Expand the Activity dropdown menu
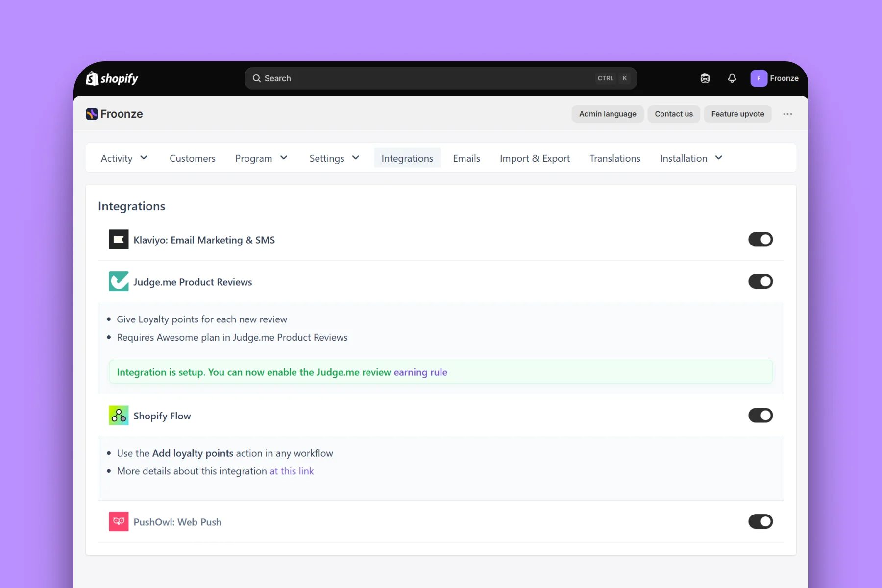The width and height of the screenshot is (882, 588). [x=124, y=158]
